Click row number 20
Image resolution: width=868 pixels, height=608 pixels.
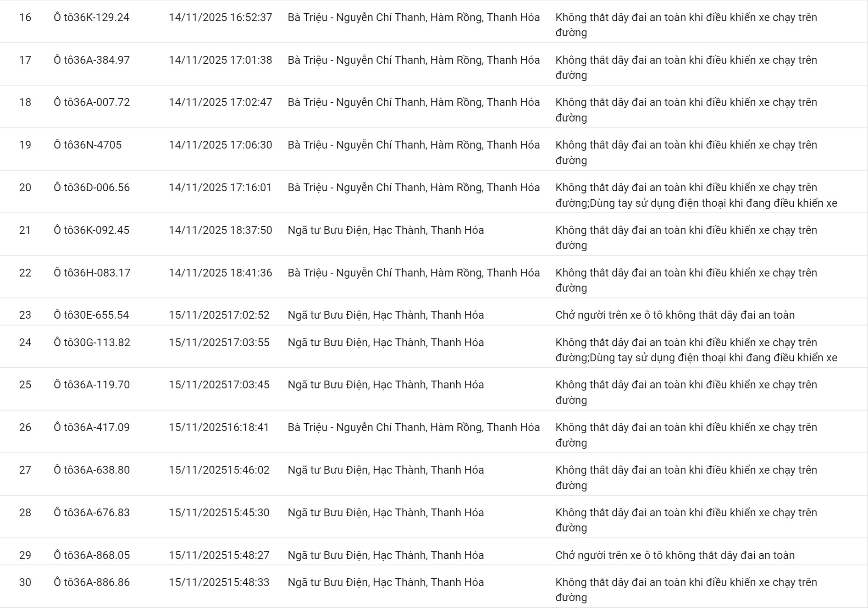pyautogui.click(x=25, y=188)
